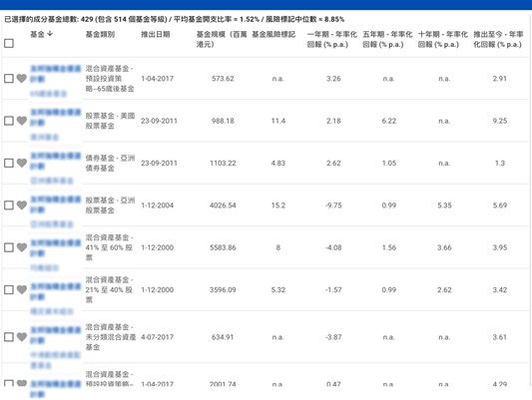The height and width of the screenshot is (400, 532).
Task: Click heart icon for Asian equity fund row
Action: pos(22,205)
